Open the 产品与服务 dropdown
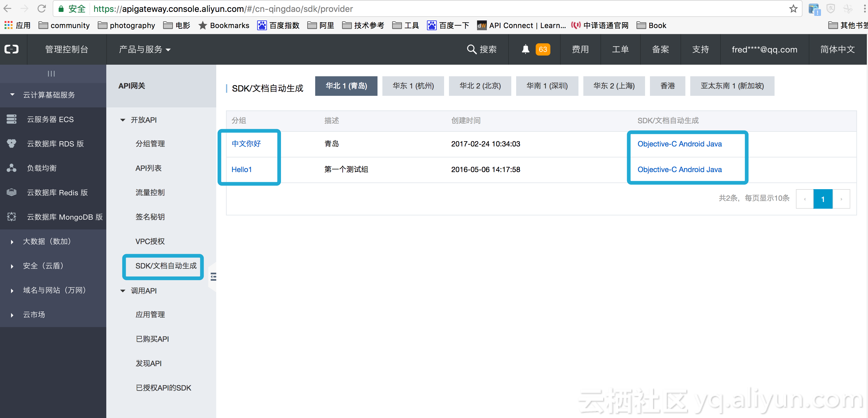Viewport: 868px width, 418px height. (145, 49)
